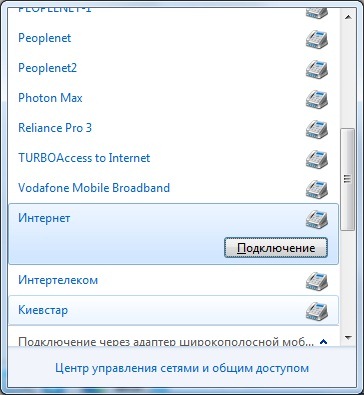This screenshot has height=395, width=364.
Task: Select the Киевстар connection
Action: 173,310
